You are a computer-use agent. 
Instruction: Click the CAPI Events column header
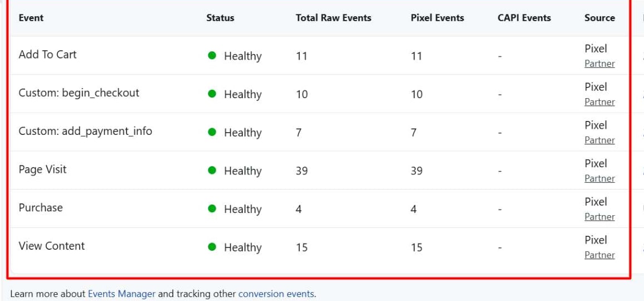(x=524, y=18)
